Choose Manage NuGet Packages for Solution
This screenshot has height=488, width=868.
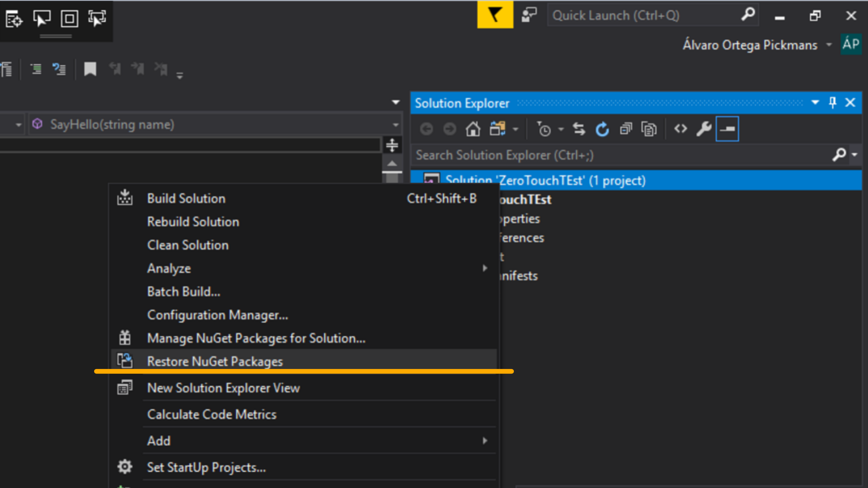pyautogui.click(x=256, y=338)
